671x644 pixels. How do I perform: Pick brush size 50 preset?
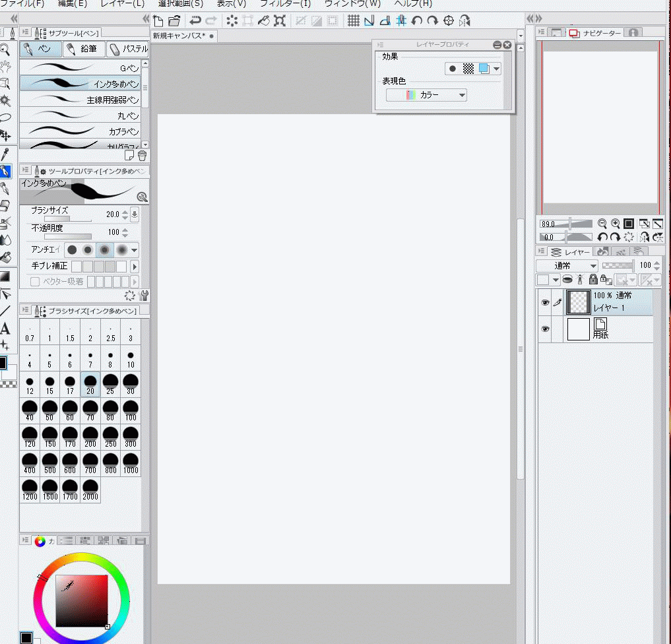pyautogui.click(x=49, y=410)
